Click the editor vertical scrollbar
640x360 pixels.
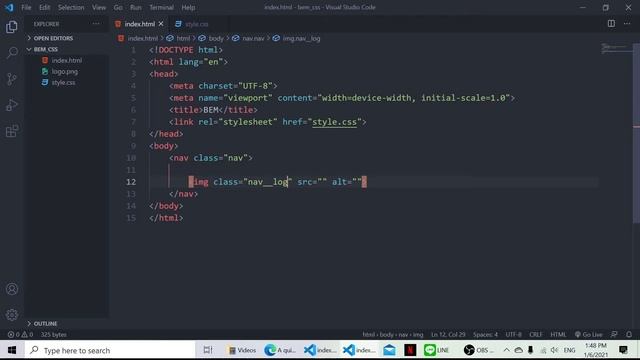[636, 133]
